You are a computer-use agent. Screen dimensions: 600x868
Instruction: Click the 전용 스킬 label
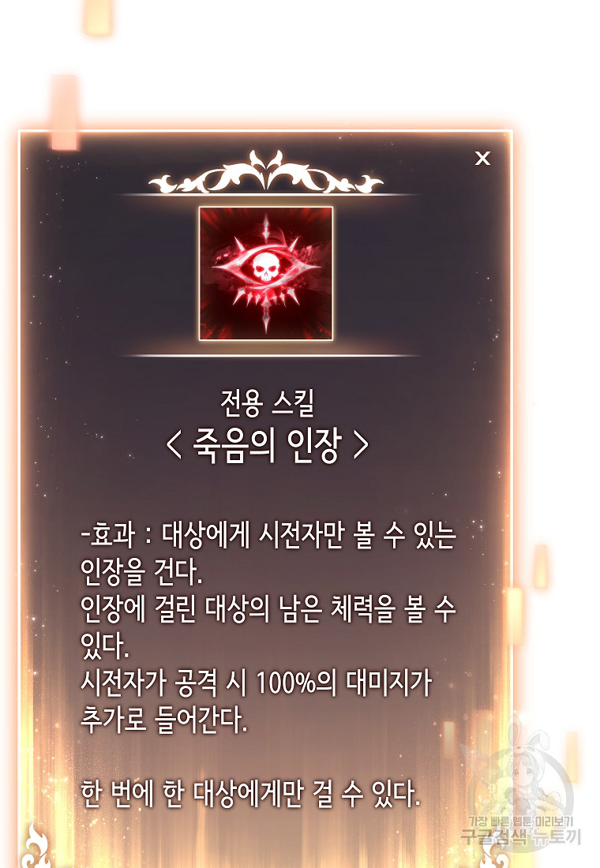tap(267, 402)
